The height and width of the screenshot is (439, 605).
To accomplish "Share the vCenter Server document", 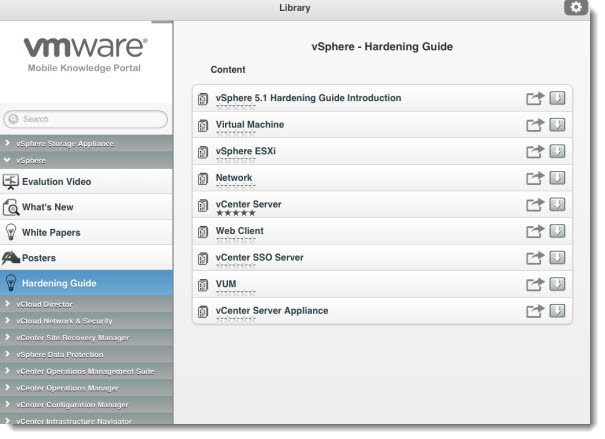I will pyautogui.click(x=535, y=205).
